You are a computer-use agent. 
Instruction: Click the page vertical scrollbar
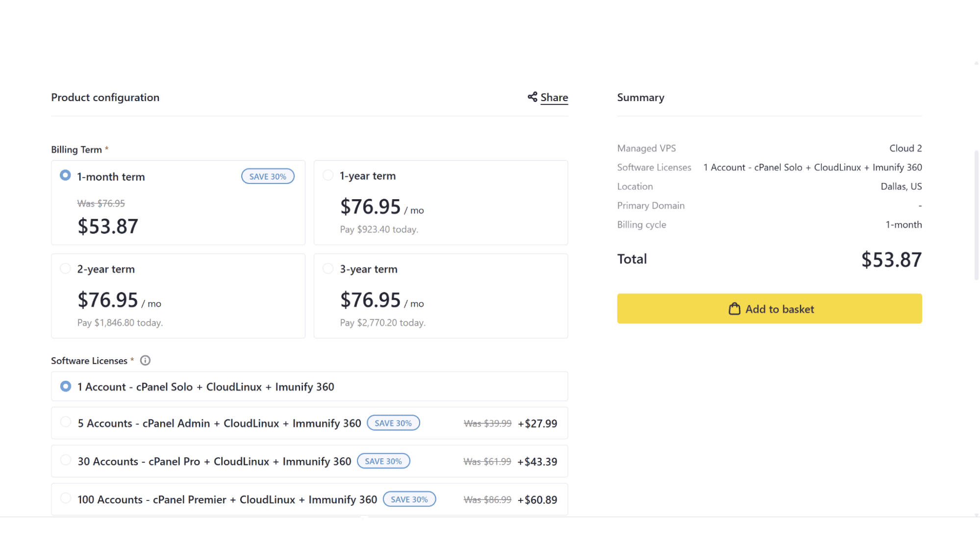[x=976, y=216]
